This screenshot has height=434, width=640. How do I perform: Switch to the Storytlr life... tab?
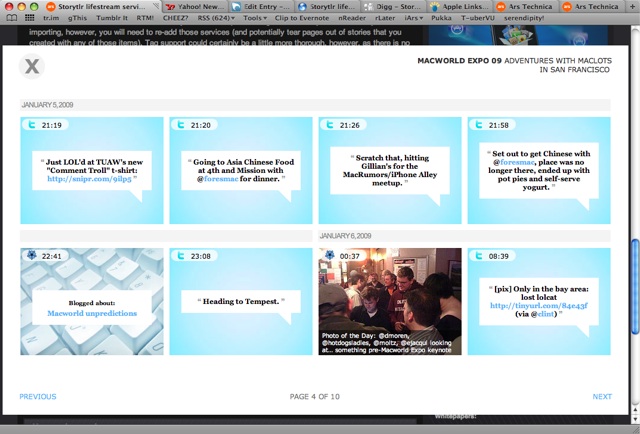click(327, 7)
